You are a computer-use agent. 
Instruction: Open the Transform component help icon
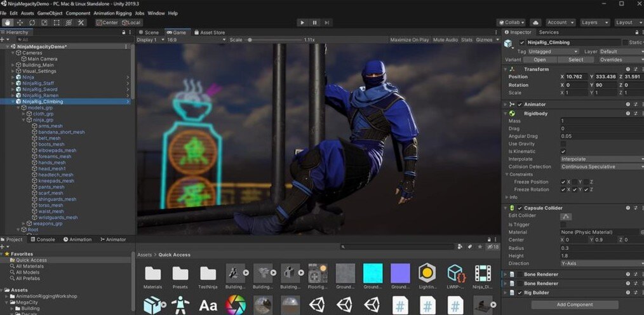pyautogui.click(x=628, y=69)
